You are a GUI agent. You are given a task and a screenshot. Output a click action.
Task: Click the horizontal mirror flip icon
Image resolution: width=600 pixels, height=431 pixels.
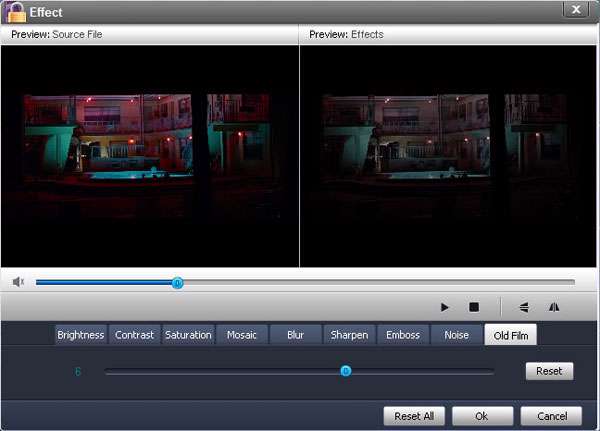click(x=554, y=307)
